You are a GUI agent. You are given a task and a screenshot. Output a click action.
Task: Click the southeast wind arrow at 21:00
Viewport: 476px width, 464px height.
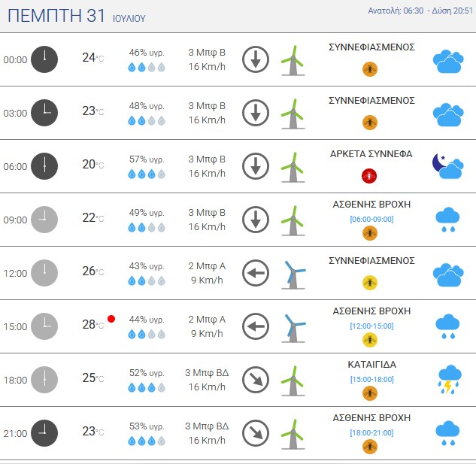(x=256, y=433)
